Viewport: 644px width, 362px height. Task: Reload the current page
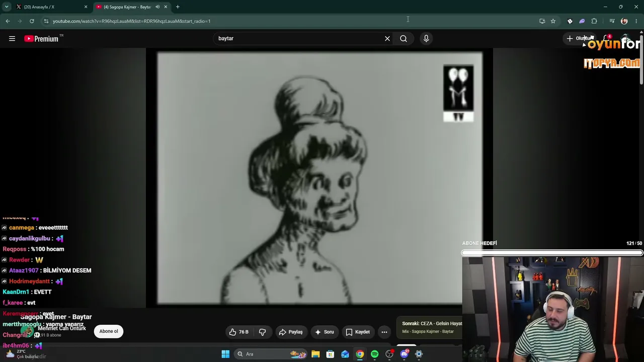click(x=32, y=21)
